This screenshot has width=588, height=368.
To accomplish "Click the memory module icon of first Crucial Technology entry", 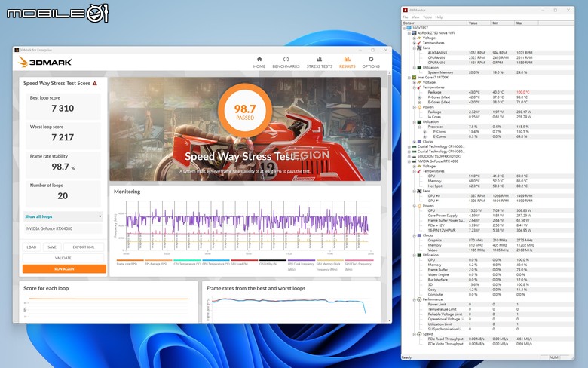I will (414, 147).
